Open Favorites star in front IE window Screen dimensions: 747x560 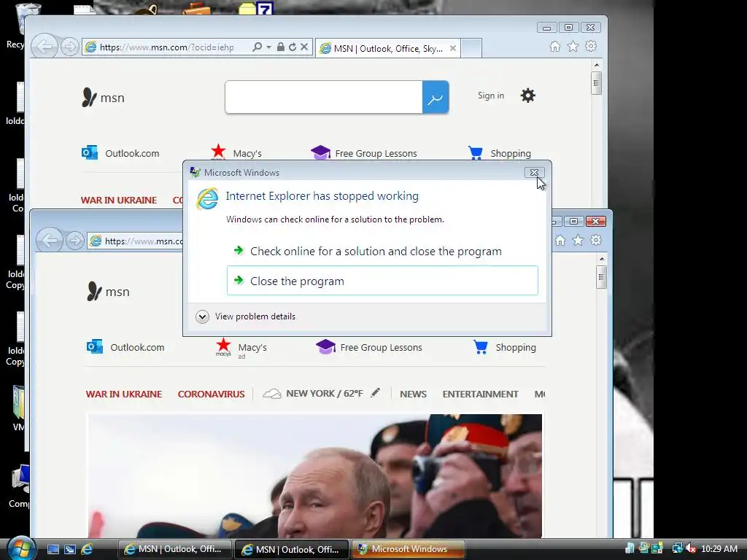tap(578, 240)
